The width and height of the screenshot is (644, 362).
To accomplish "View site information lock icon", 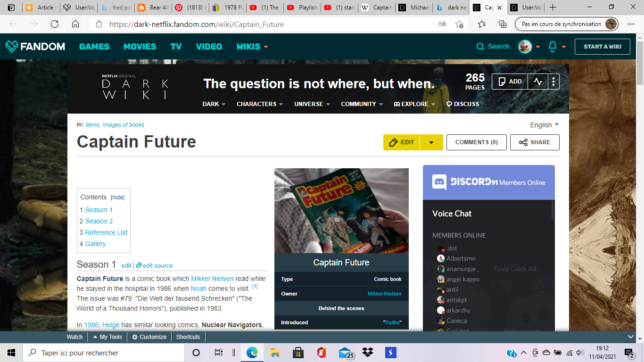I will (99, 24).
